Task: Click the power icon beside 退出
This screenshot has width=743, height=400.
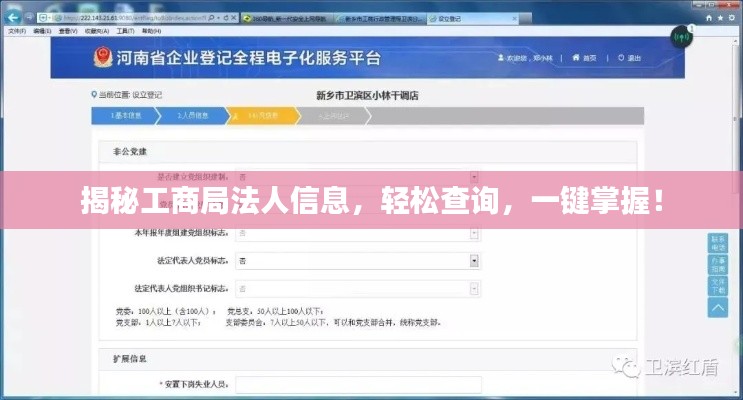Action: pos(621,58)
